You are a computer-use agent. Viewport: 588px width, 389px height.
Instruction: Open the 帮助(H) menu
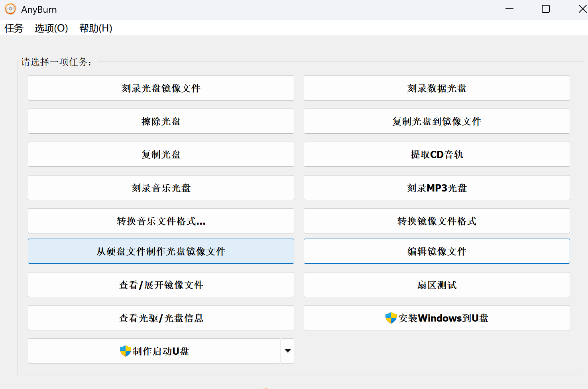pyautogui.click(x=96, y=28)
